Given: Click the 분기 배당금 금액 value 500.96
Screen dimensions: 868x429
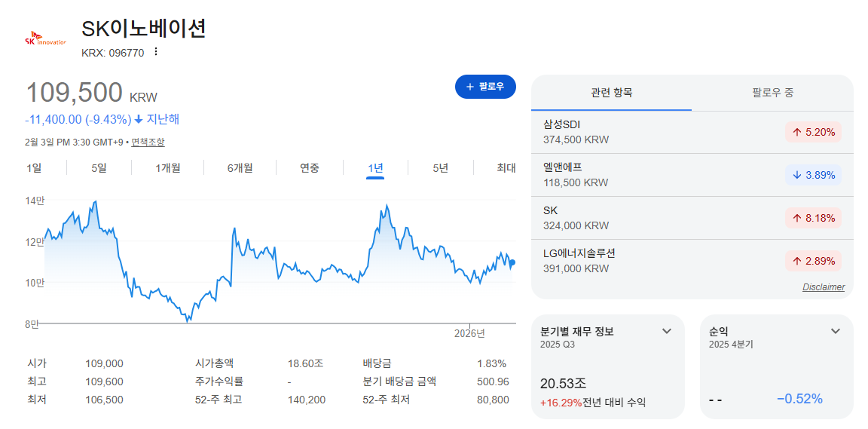Looking at the screenshot, I should [493, 382].
